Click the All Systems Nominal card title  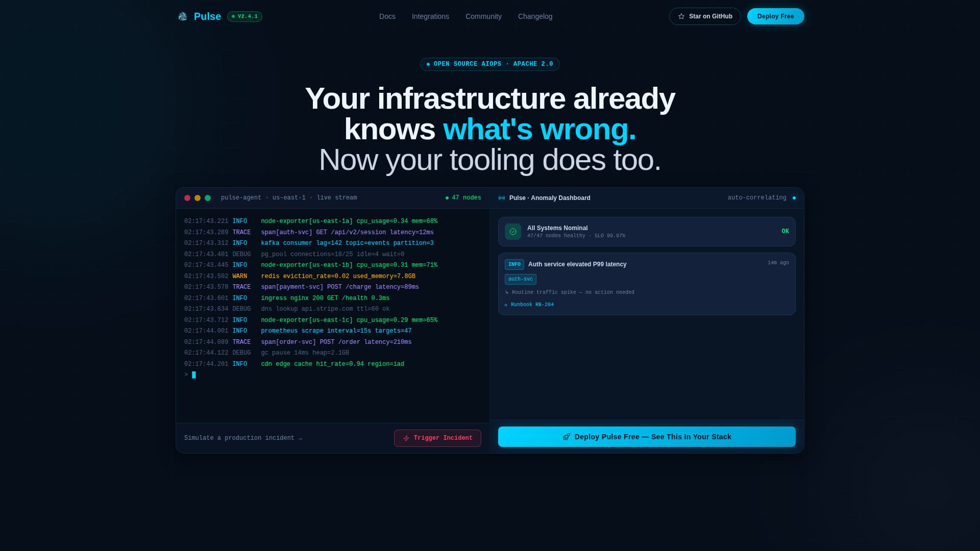[x=557, y=228]
